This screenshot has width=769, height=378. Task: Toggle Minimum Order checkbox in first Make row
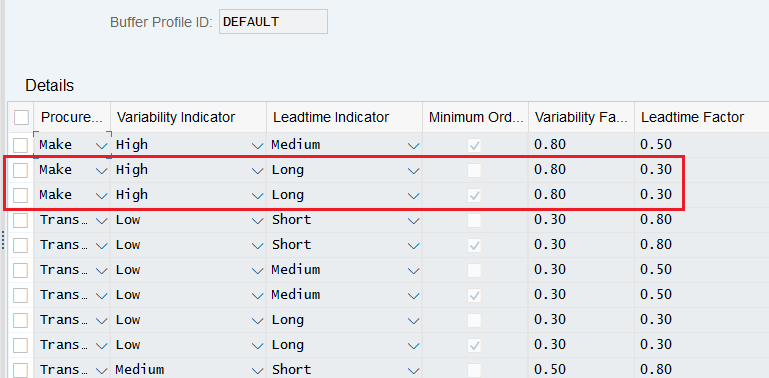tap(474, 145)
